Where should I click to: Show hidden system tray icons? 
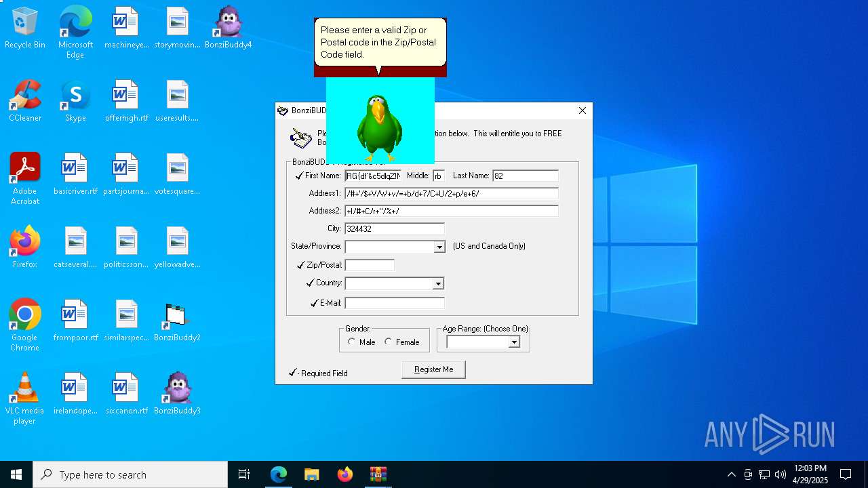(731, 474)
